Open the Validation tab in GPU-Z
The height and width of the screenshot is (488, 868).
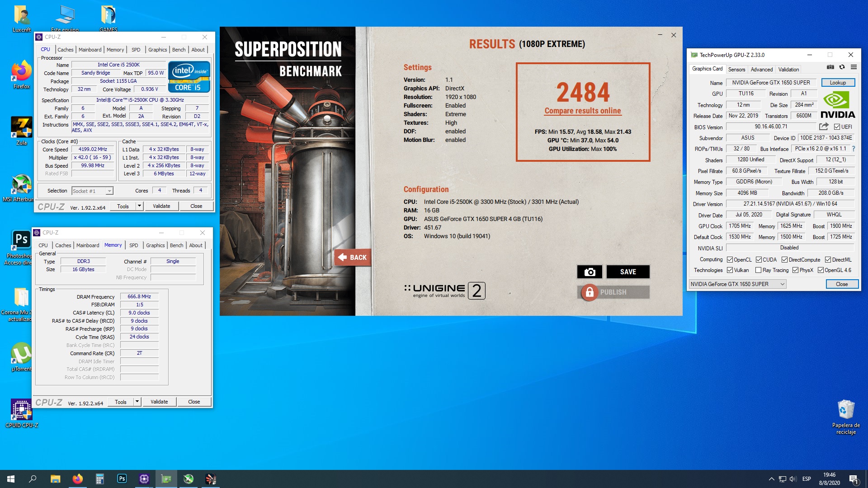[x=788, y=70]
